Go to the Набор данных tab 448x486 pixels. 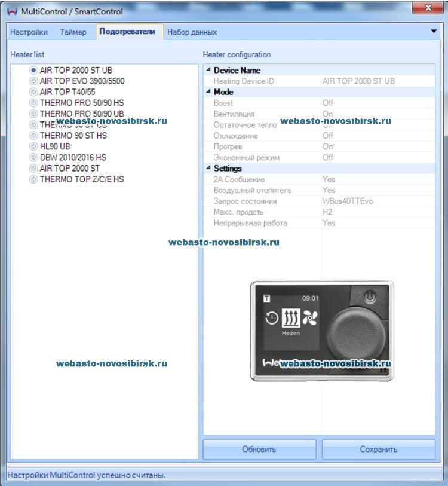[x=192, y=32]
